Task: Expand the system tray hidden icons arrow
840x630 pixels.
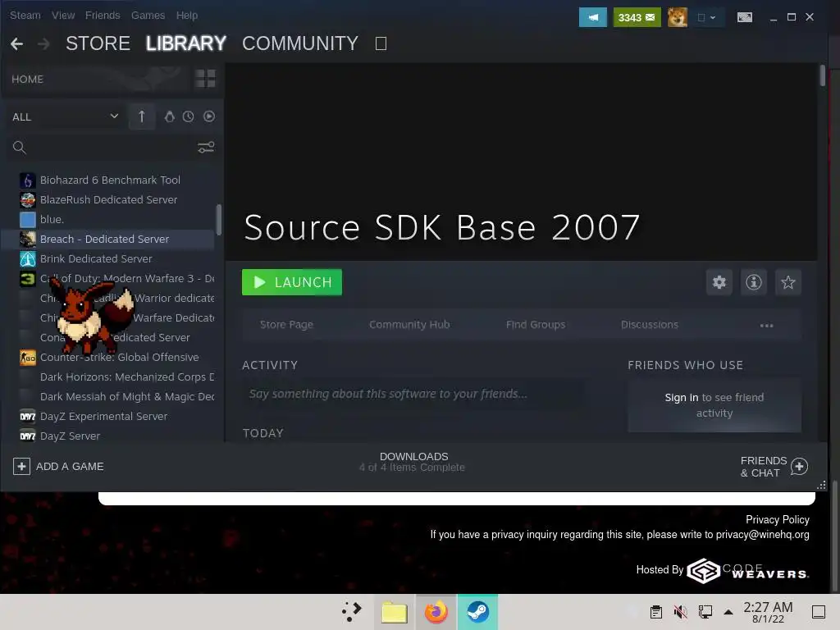Action: click(x=728, y=612)
